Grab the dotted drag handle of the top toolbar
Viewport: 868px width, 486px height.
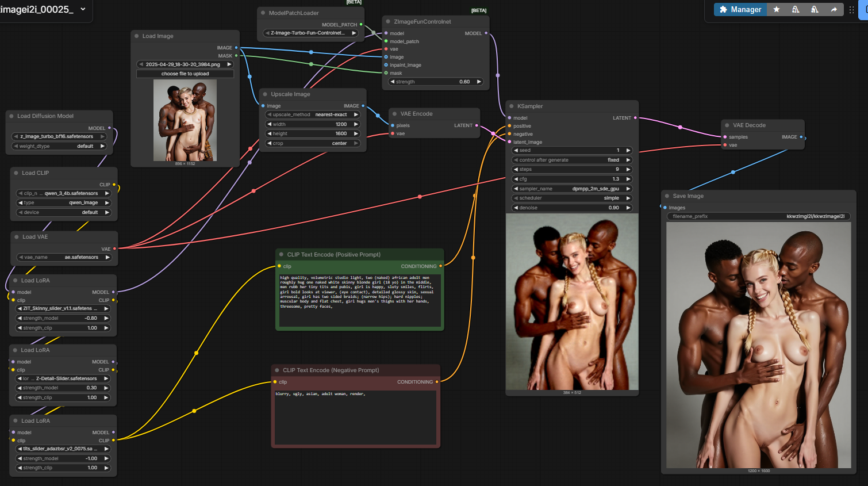coord(851,9)
